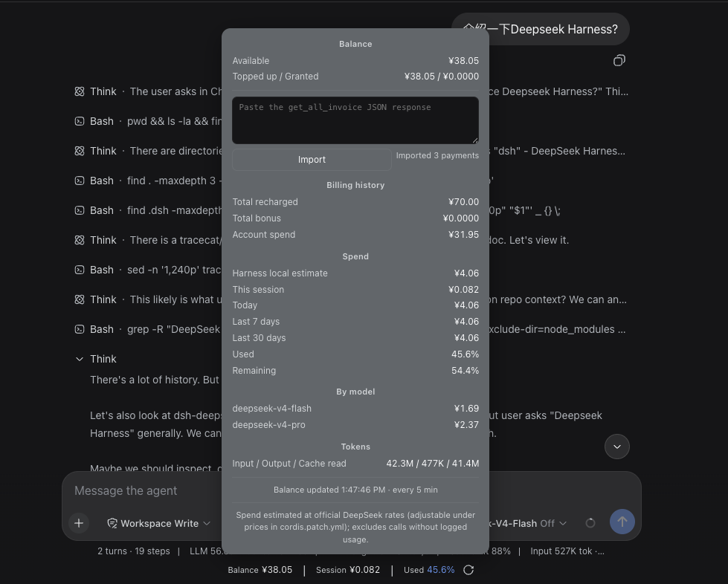Image resolution: width=728 pixels, height=584 pixels.
Task: Click the 'Balance updated 1:47:46 PM' line
Action: (355, 490)
